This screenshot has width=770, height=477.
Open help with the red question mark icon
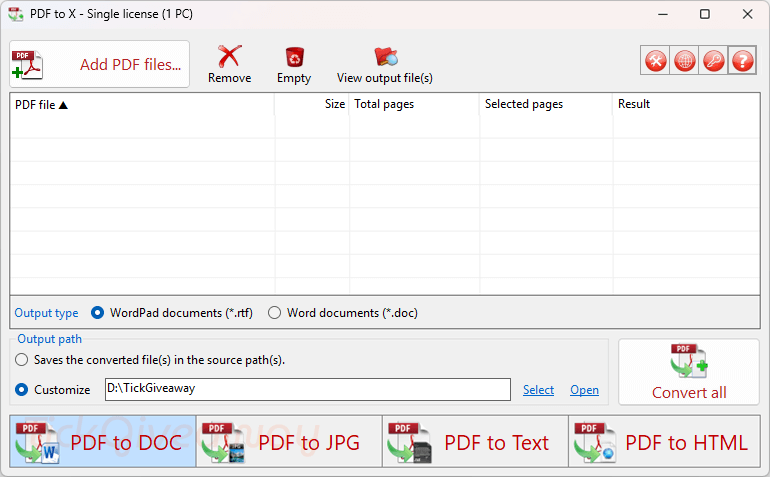point(742,61)
